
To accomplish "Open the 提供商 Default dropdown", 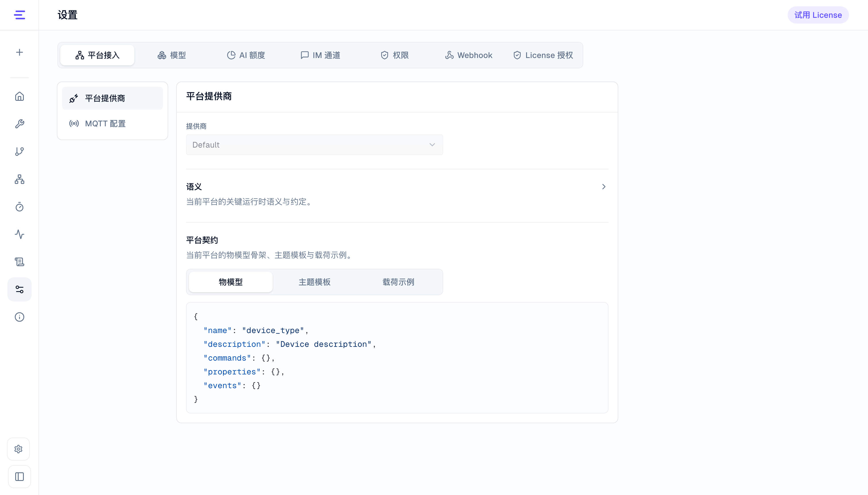I will point(314,145).
